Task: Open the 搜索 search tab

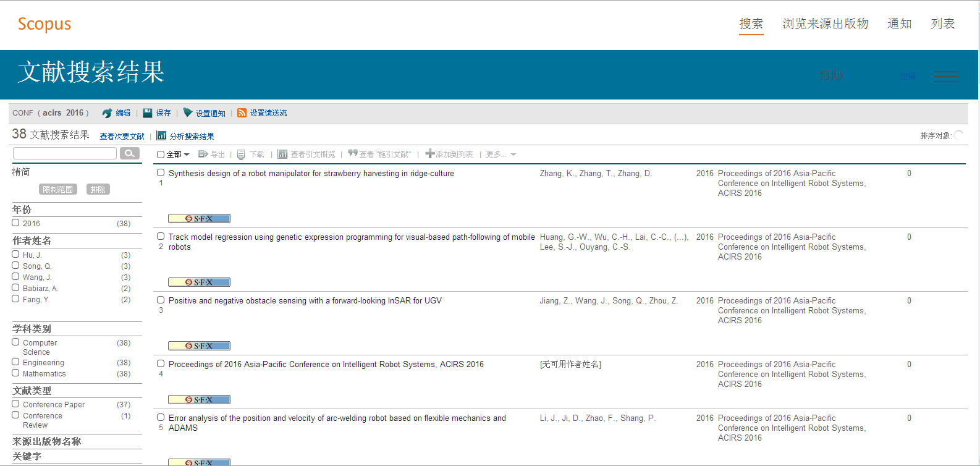Action: [751, 23]
